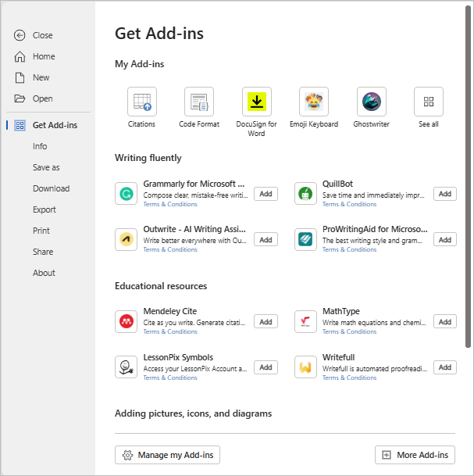474x476 pixels.
Task: Click the Grammarly for Microsoft title text
Action: pyautogui.click(x=194, y=184)
